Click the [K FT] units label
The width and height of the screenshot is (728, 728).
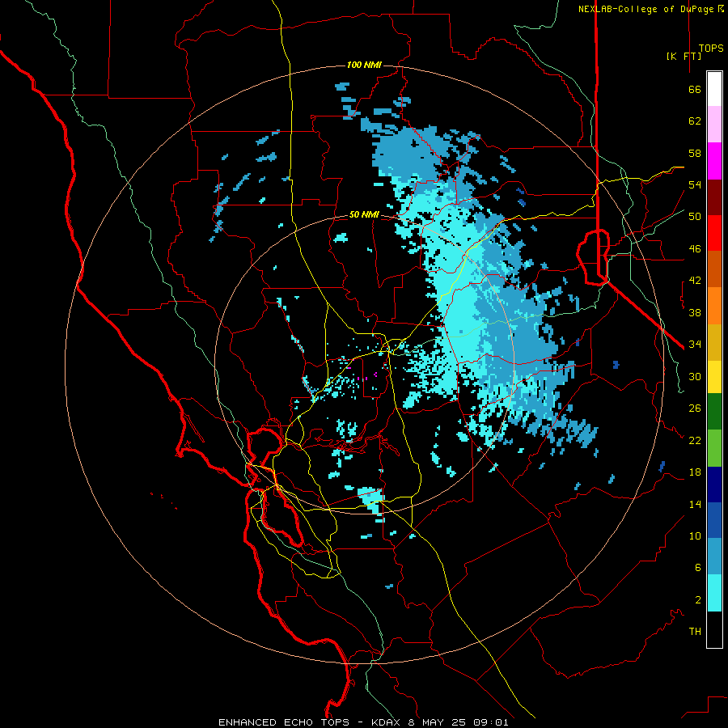[x=684, y=56]
